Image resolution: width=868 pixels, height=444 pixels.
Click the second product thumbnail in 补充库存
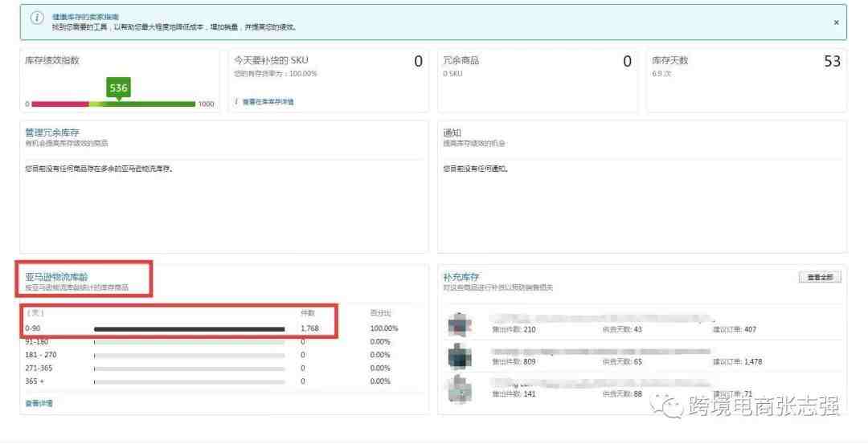click(459, 356)
